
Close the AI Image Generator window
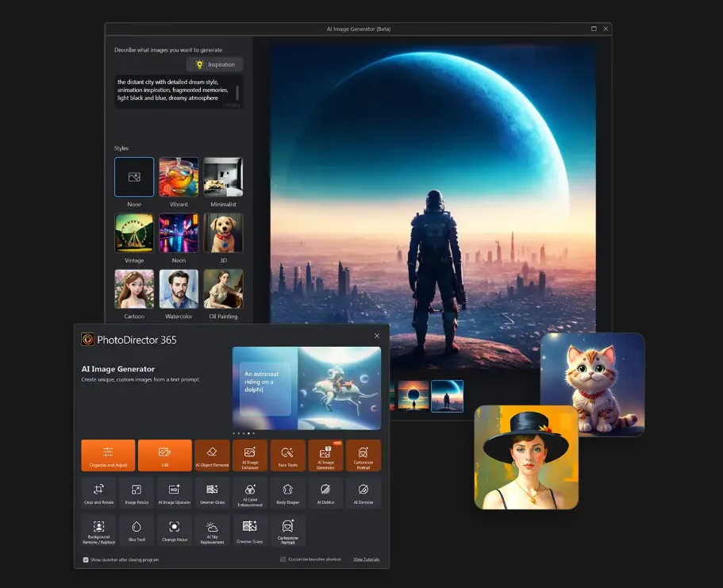click(x=606, y=29)
